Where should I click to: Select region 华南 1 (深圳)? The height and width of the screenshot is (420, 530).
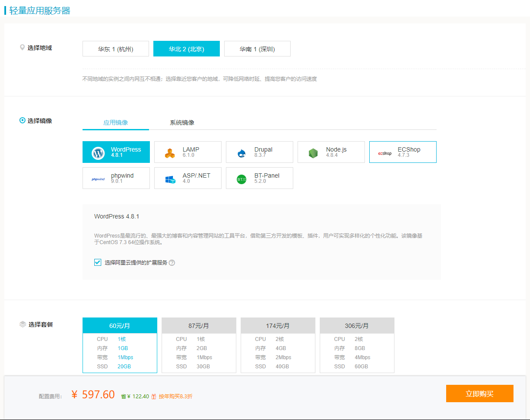[x=257, y=49]
